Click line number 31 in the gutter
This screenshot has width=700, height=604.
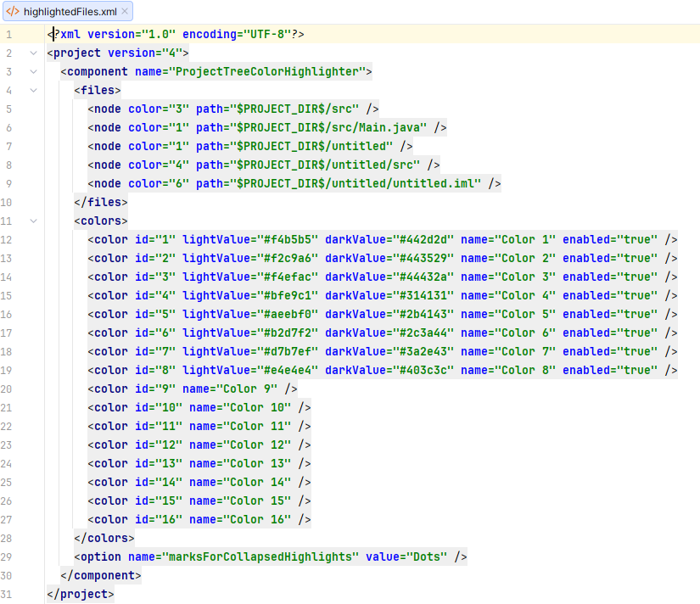[x=6, y=594]
